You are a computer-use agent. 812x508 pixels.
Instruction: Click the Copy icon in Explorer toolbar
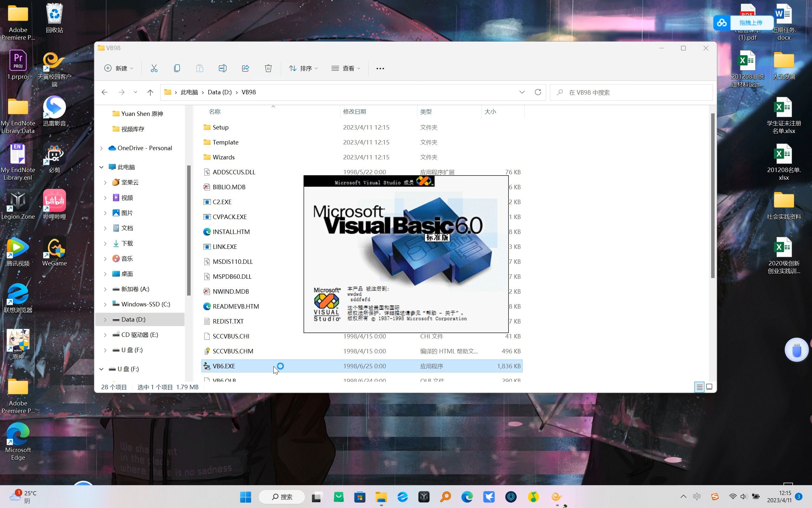(177, 68)
